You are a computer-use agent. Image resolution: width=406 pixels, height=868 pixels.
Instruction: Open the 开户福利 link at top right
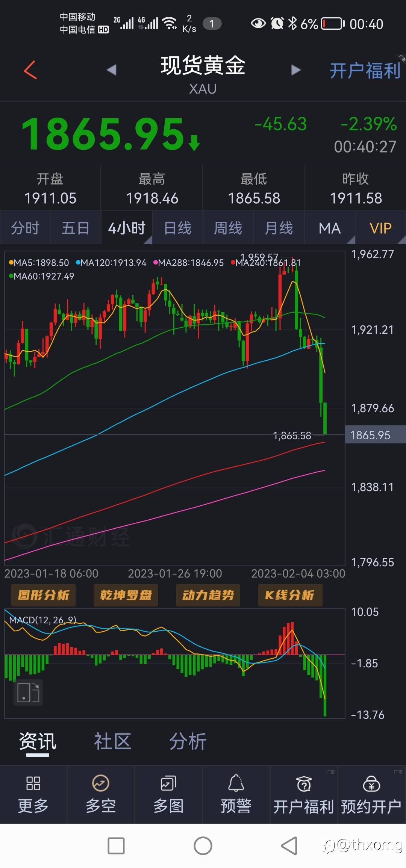(365, 71)
